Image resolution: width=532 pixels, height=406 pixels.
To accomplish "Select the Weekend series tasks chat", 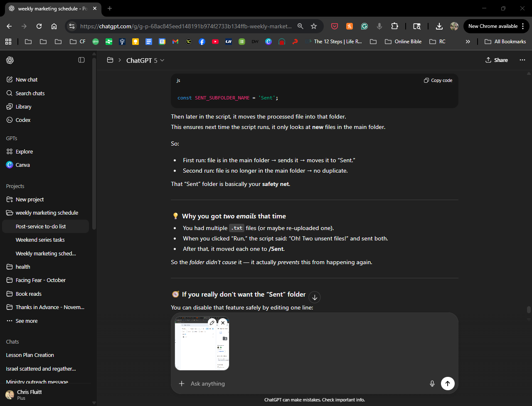I will tap(40, 240).
